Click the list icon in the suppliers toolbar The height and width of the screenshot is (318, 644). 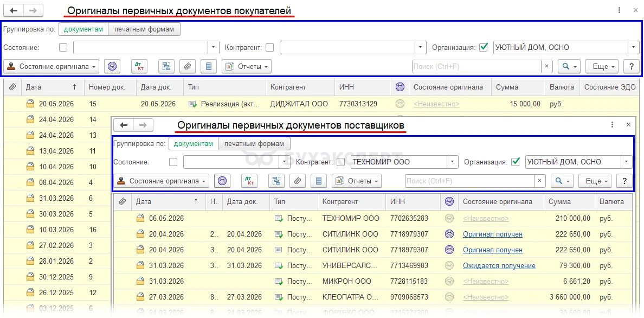pyautogui.click(x=319, y=181)
